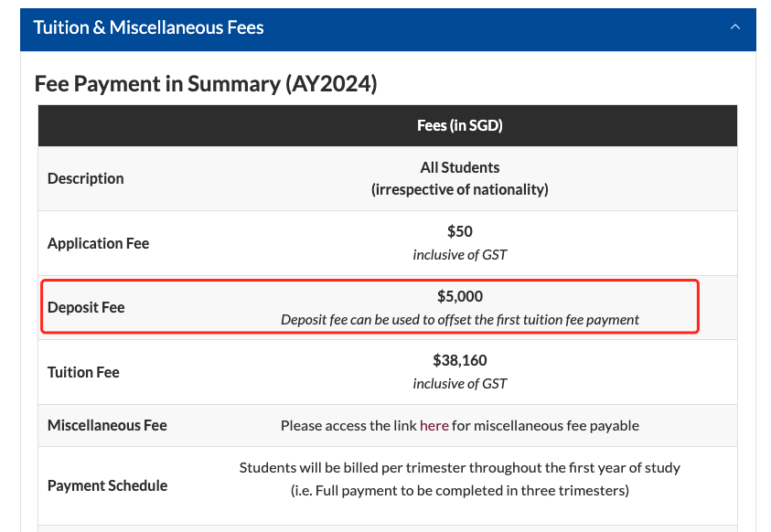Collapse the Tuition & Miscellaneous Fees chevron
Screen dimensions: 771x532
[734, 27]
